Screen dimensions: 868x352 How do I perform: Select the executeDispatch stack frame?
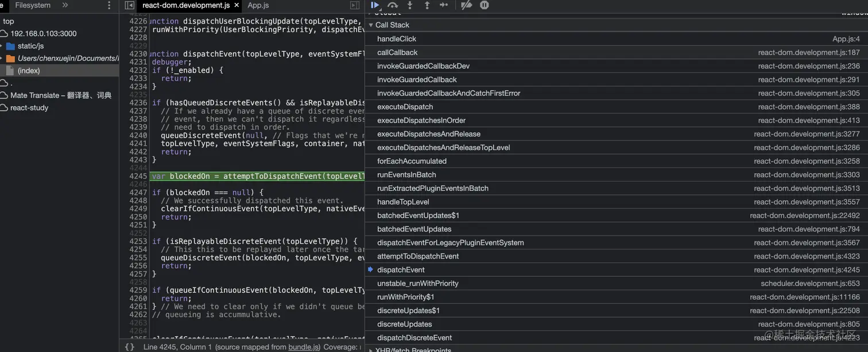[617, 107]
